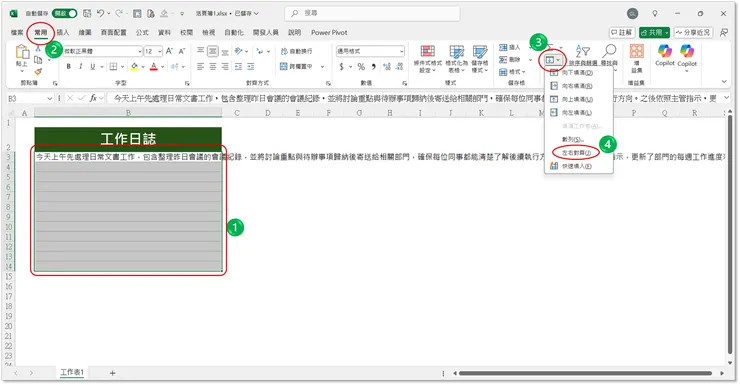The image size is (740, 385).
Task: Click the Save icon beside the AutoSave switch
Action: [87, 13]
